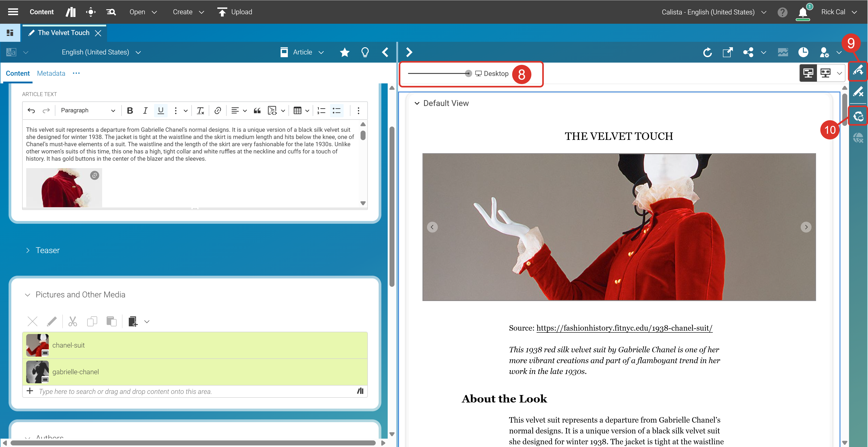Click the blockquote formatting icon
The height and width of the screenshot is (447, 868).
[x=257, y=111]
